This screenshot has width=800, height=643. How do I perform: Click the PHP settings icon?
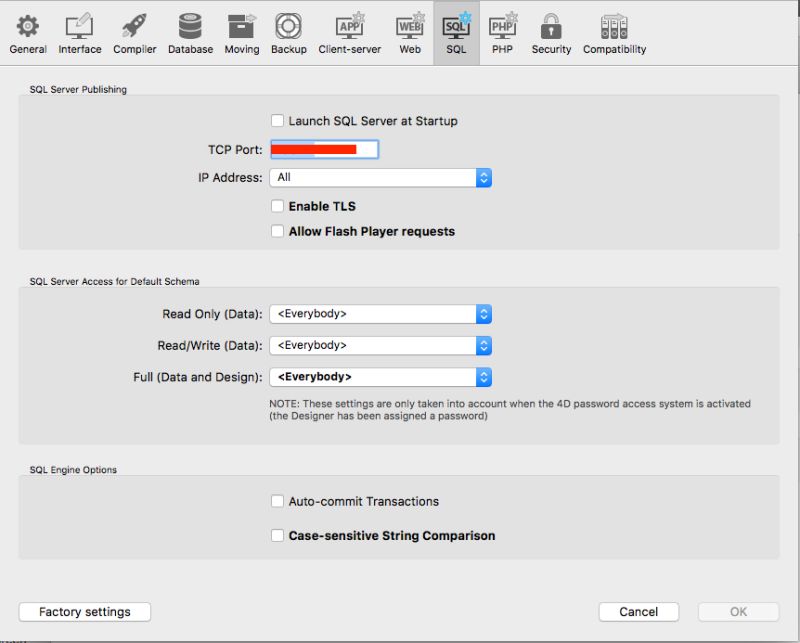click(502, 30)
